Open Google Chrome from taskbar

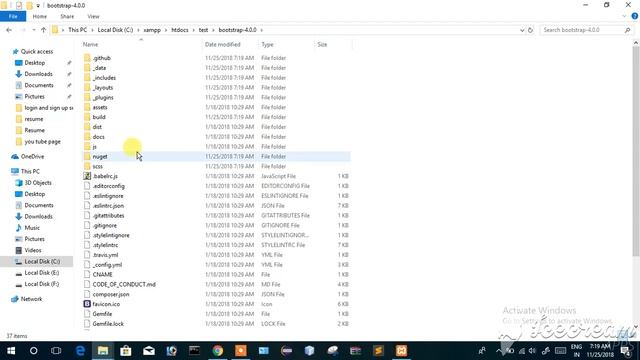pyautogui.click(x=218, y=351)
